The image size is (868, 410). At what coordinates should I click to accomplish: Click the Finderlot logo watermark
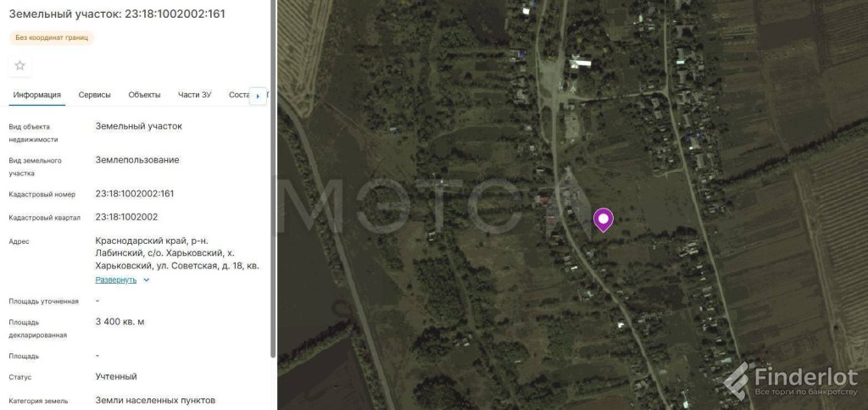[x=791, y=382]
